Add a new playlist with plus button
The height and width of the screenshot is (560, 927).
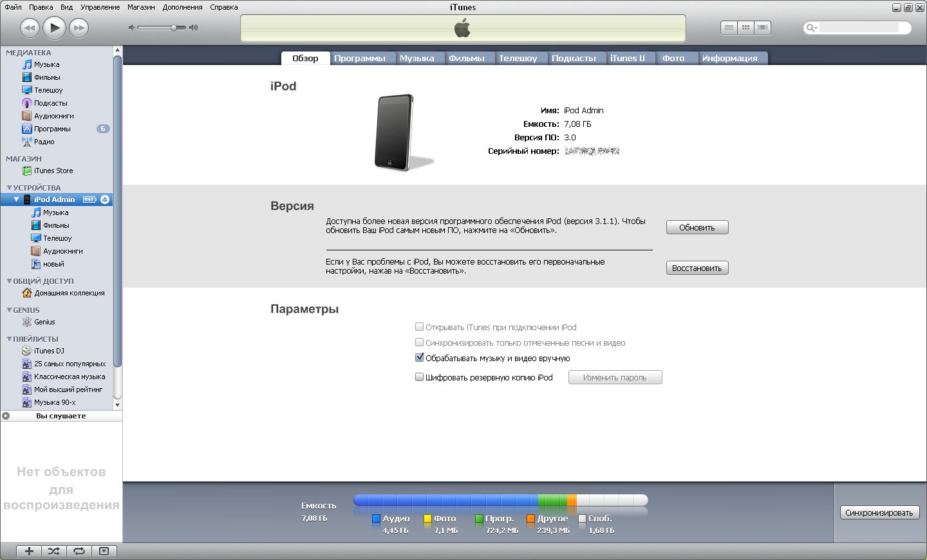coord(29,551)
